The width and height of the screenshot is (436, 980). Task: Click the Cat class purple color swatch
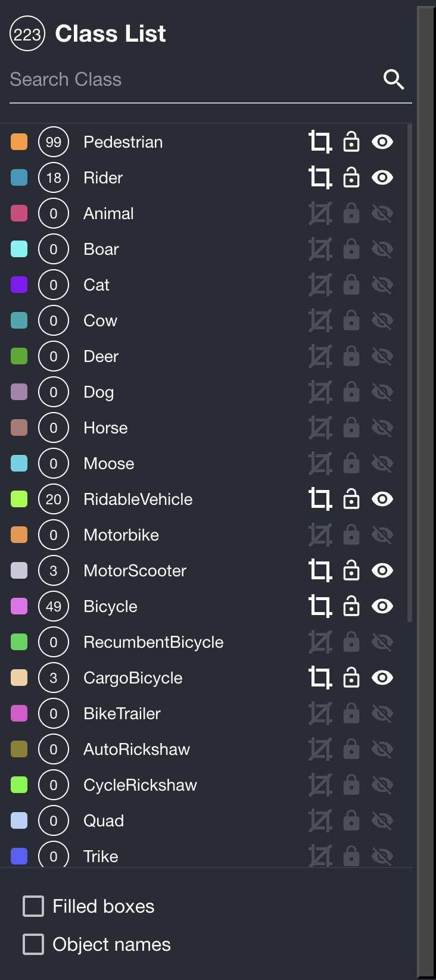19,285
